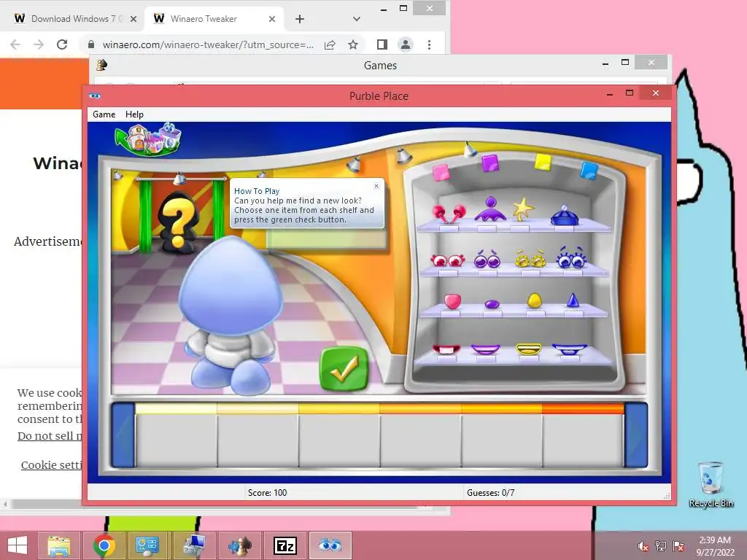Select the blue cone nose
The image size is (747, 560).
pyautogui.click(x=573, y=300)
